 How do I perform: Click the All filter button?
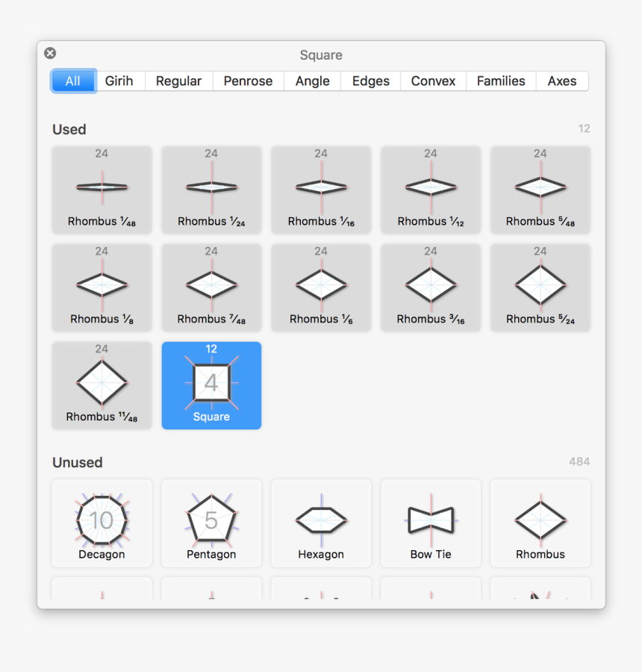(x=72, y=81)
